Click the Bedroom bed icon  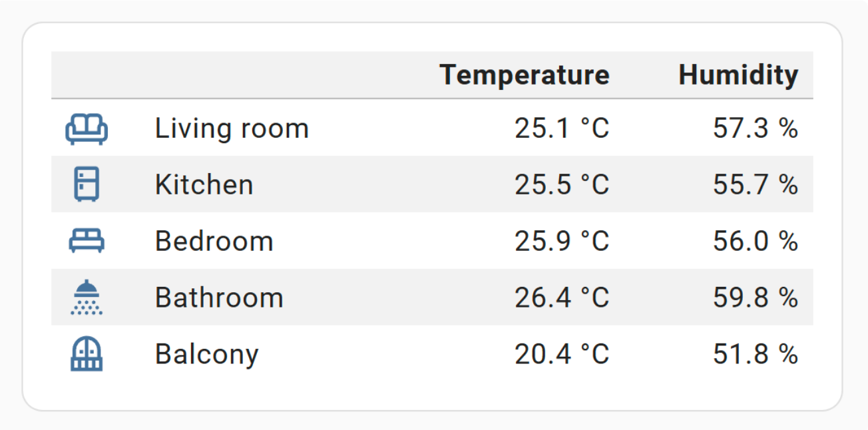pyautogui.click(x=87, y=241)
